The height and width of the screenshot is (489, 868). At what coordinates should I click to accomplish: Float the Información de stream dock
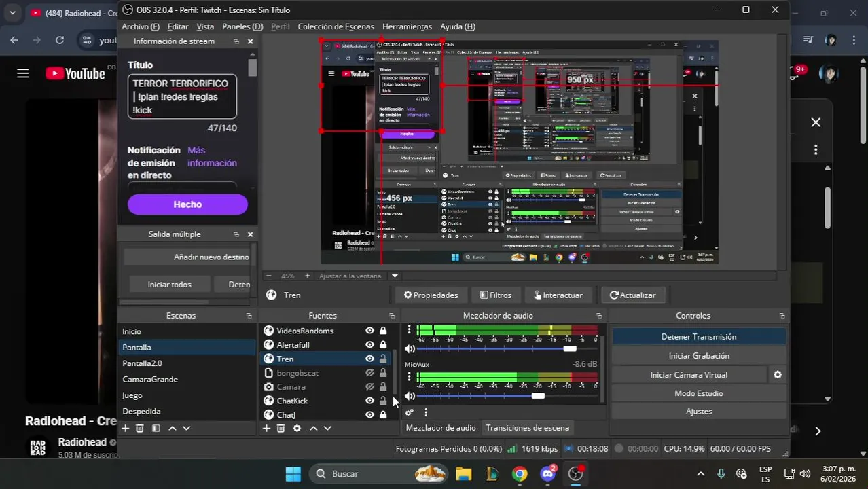(236, 41)
